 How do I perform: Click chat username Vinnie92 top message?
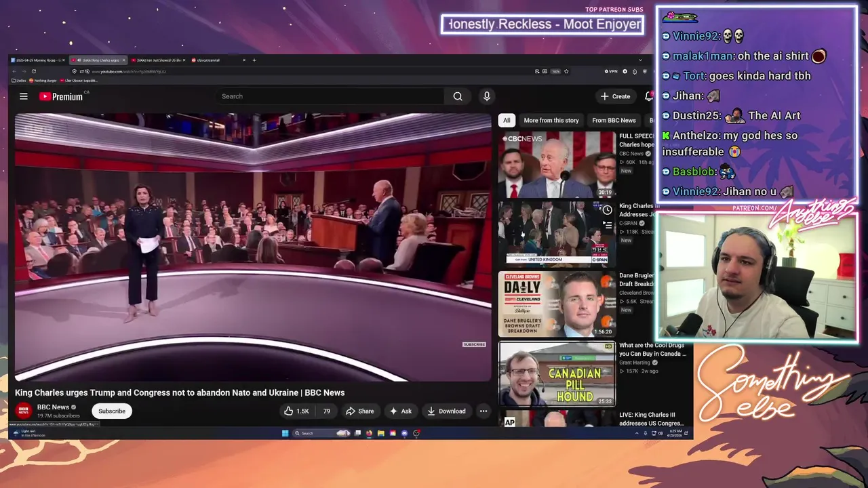click(x=696, y=37)
